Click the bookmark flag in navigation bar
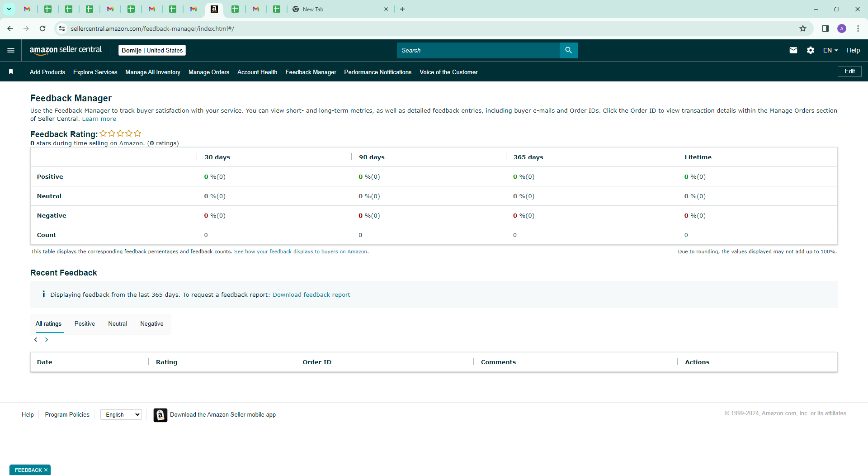 (11, 71)
